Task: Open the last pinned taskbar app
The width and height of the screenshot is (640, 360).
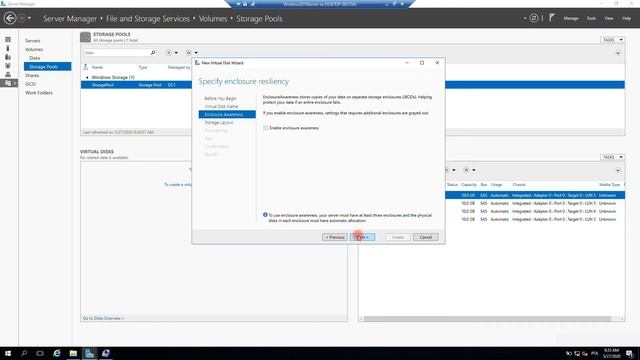Action: tap(106, 353)
